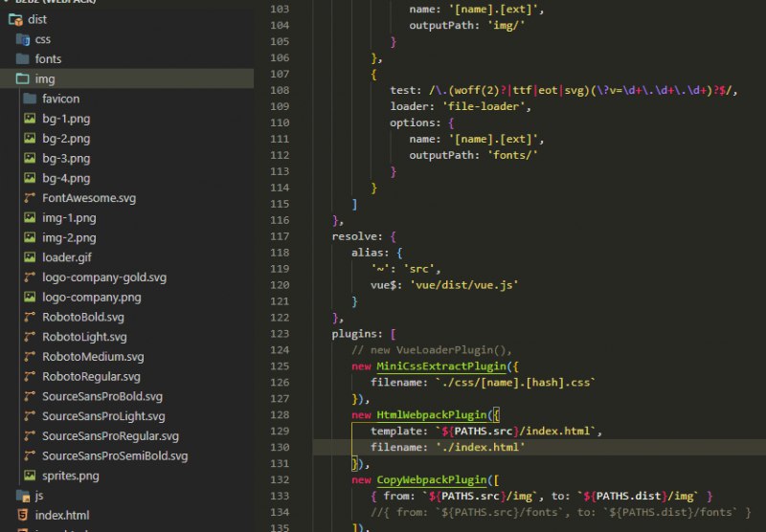Place cursor on MiniCssExtractPlugin identifier
This screenshot has width=766, height=532.
[441, 366]
